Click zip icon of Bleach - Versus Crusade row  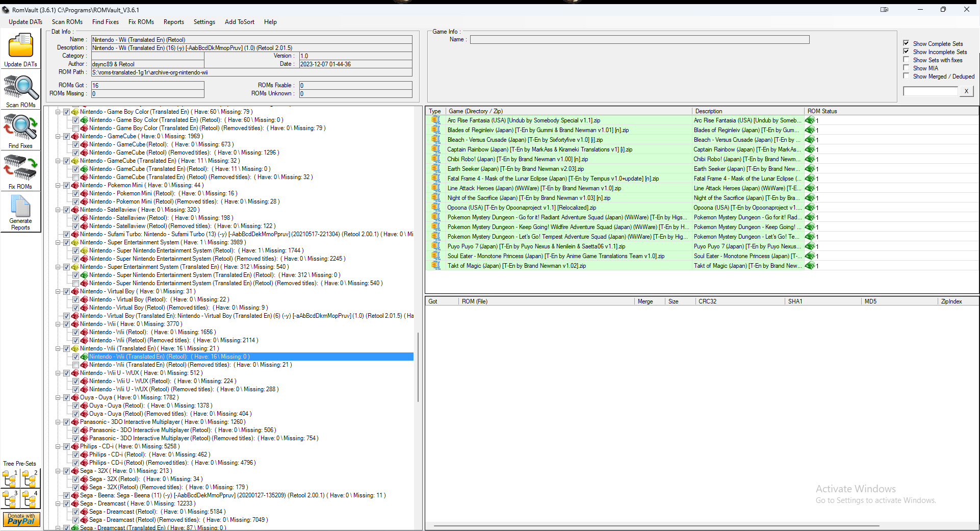435,140
